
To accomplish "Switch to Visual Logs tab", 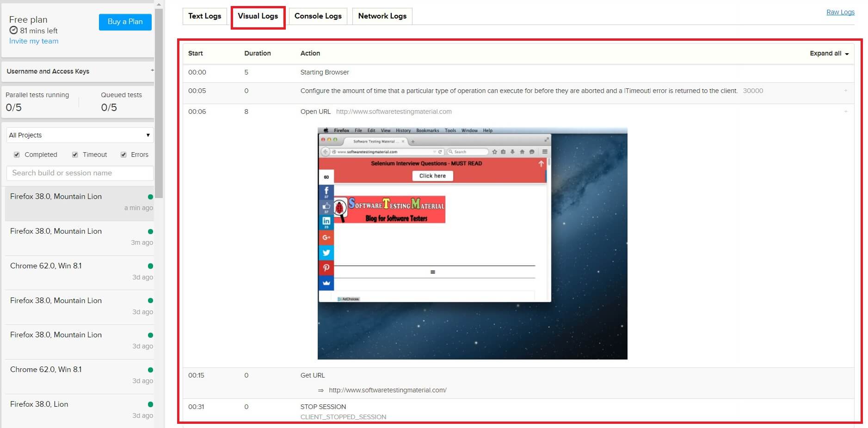I will click(x=258, y=16).
